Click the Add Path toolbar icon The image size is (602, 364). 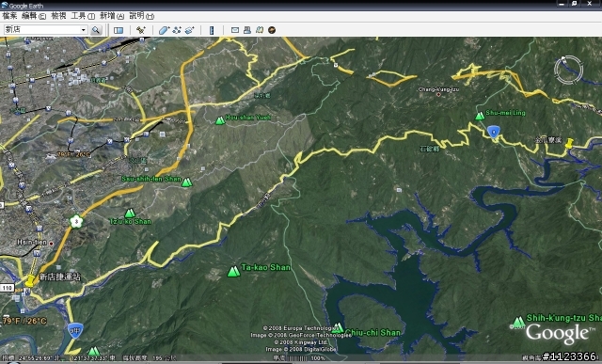(177, 30)
